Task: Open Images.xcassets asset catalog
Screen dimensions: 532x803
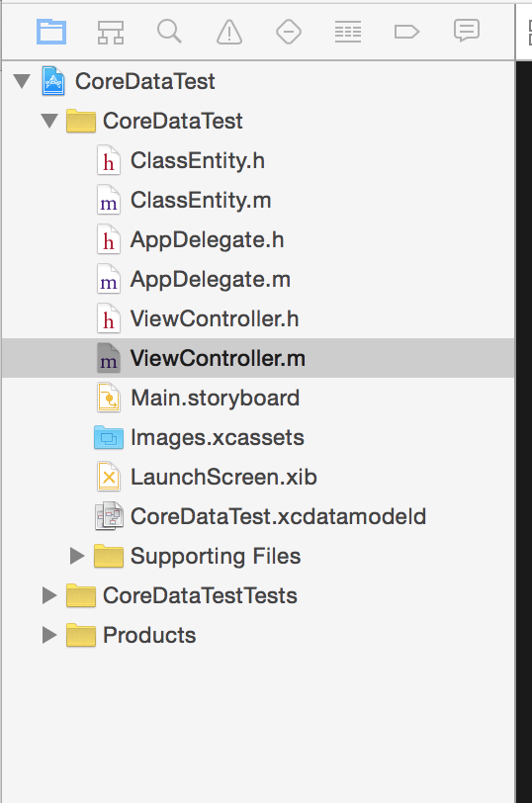Action: tap(218, 437)
